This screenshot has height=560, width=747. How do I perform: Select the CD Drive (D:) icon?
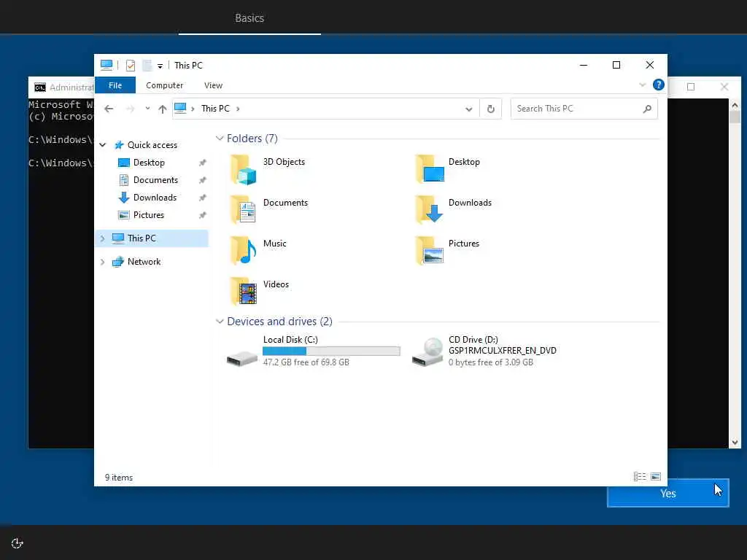coord(427,352)
